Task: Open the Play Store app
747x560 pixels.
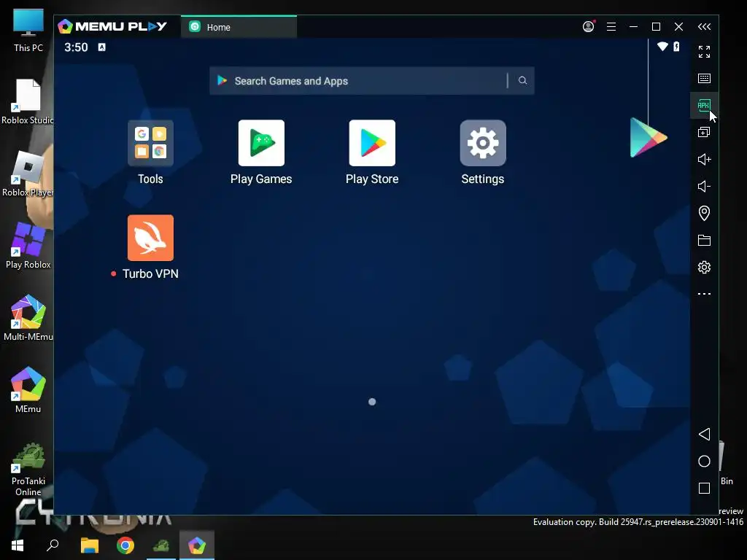Action: (x=372, y=143)
